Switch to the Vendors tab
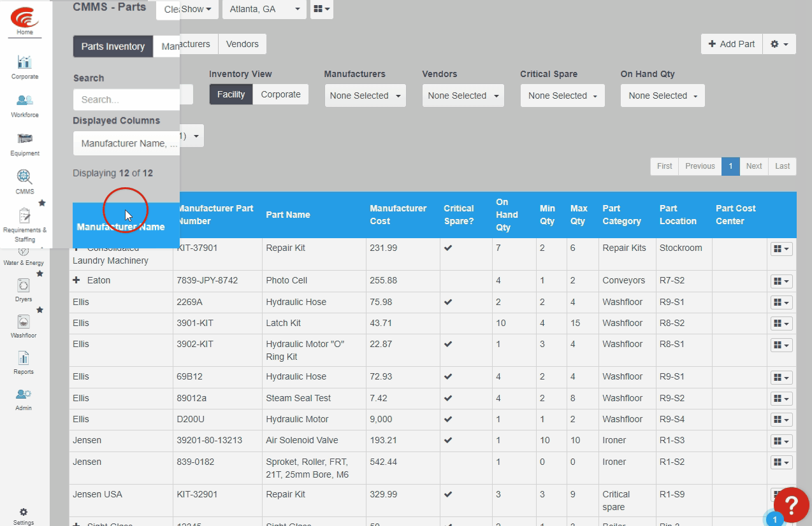The height and width of the screenshot is (526, 812). click(x=242, y=44)
